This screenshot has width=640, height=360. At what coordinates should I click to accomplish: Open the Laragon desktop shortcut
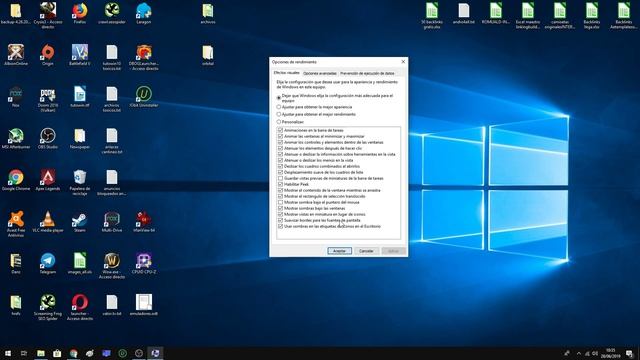[144, 13]
